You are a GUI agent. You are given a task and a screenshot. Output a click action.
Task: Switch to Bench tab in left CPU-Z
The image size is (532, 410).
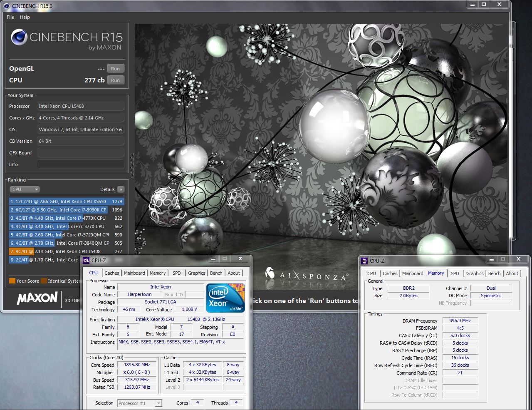click(216, 273)
